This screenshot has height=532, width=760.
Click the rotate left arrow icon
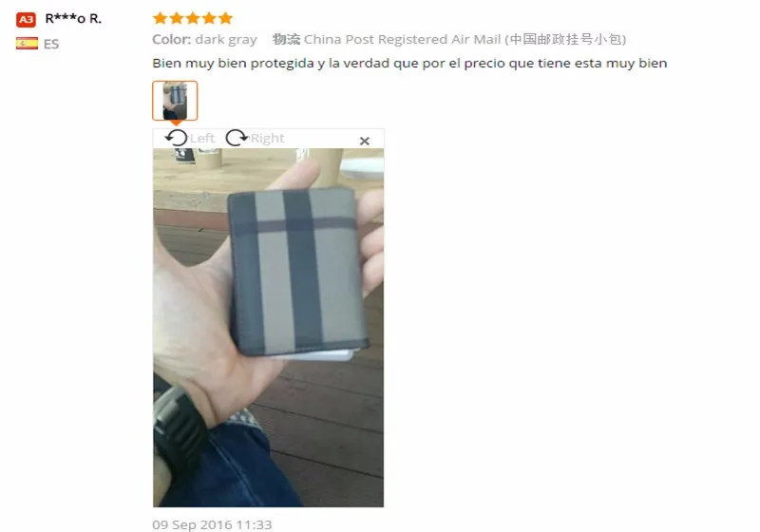[x=176, y=138]
